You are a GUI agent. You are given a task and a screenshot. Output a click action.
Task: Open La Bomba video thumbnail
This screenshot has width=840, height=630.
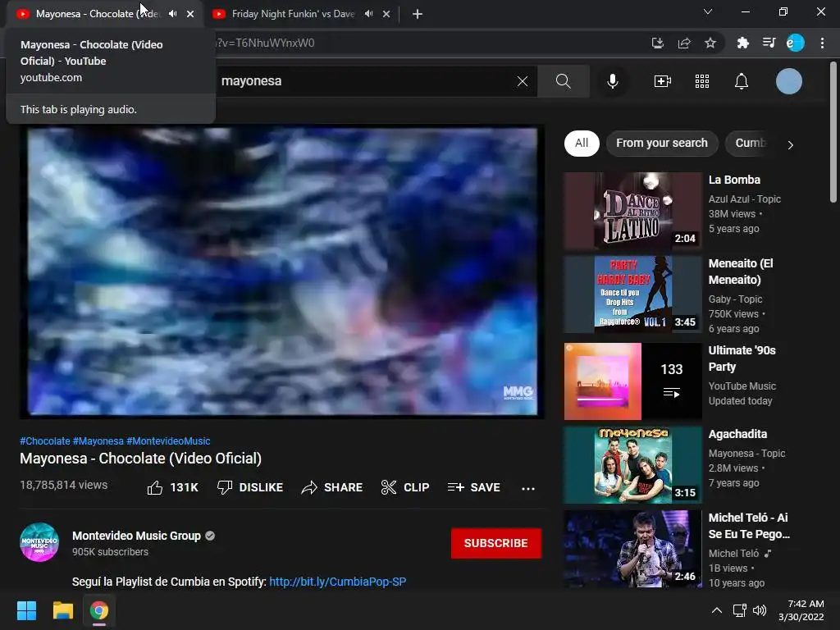tap(632, 211)
